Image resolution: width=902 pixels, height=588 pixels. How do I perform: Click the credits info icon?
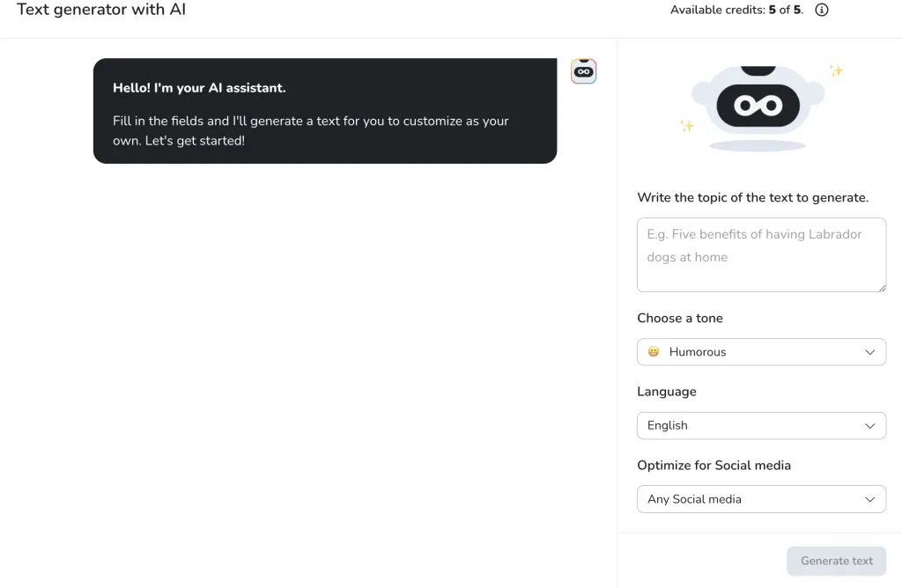tap(822, 11)
